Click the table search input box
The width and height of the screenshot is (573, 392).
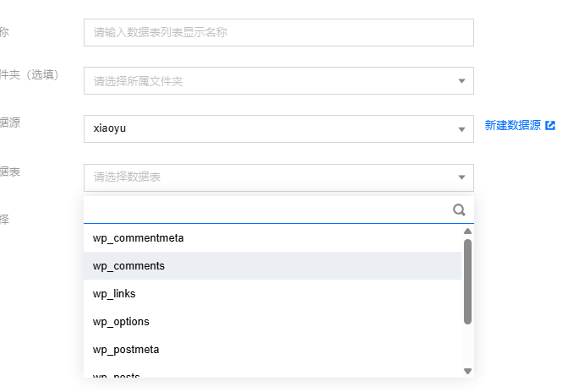(268, 210)
